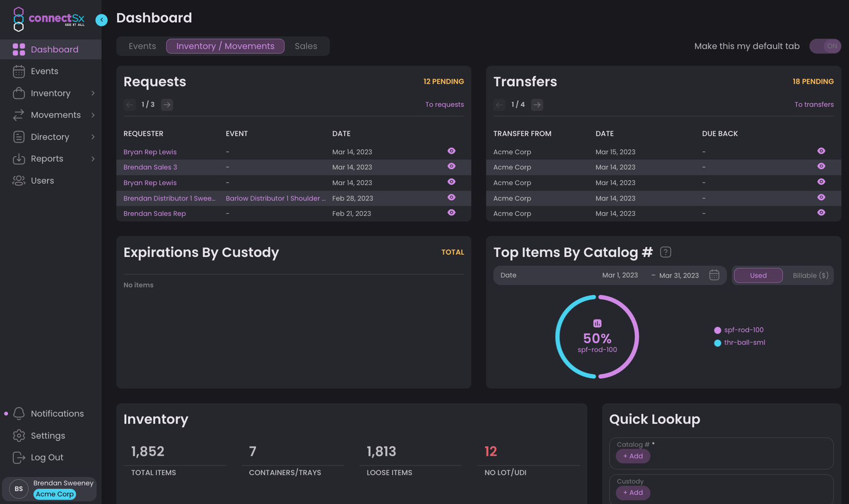Expand the Reports sidebar chevron

click(93, 159)
